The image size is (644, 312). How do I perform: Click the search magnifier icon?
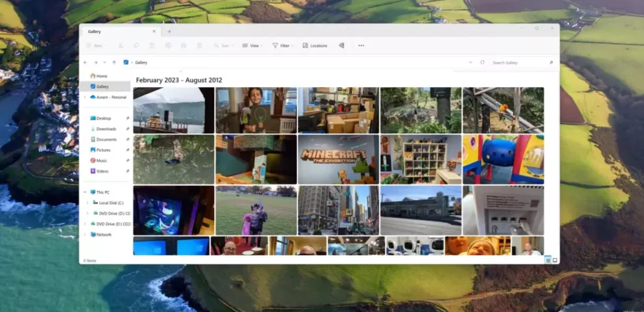[x=551, y=63]
